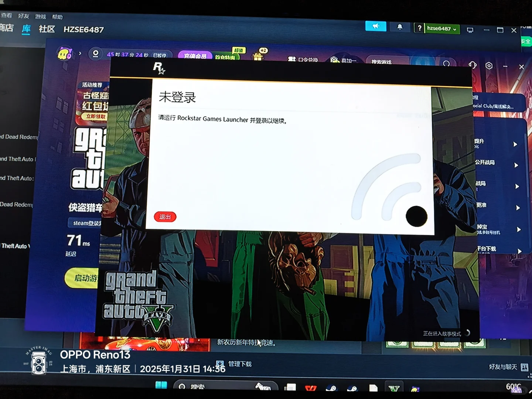
Task: Click the accelerator magnifier search icon
Action: click(x=447, y=64)
